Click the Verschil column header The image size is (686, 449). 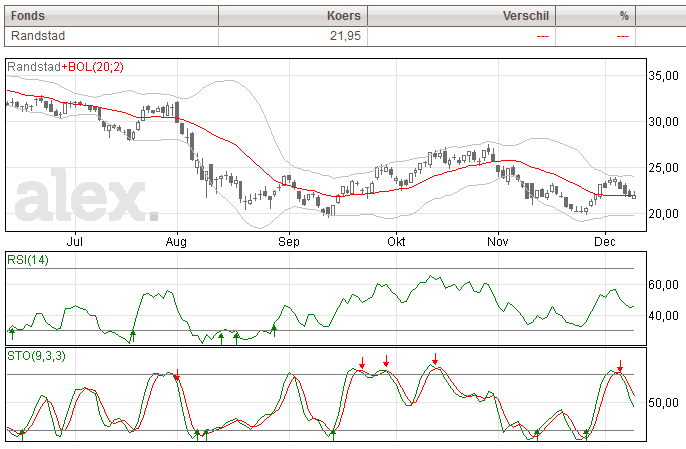(x=461, y=16)
